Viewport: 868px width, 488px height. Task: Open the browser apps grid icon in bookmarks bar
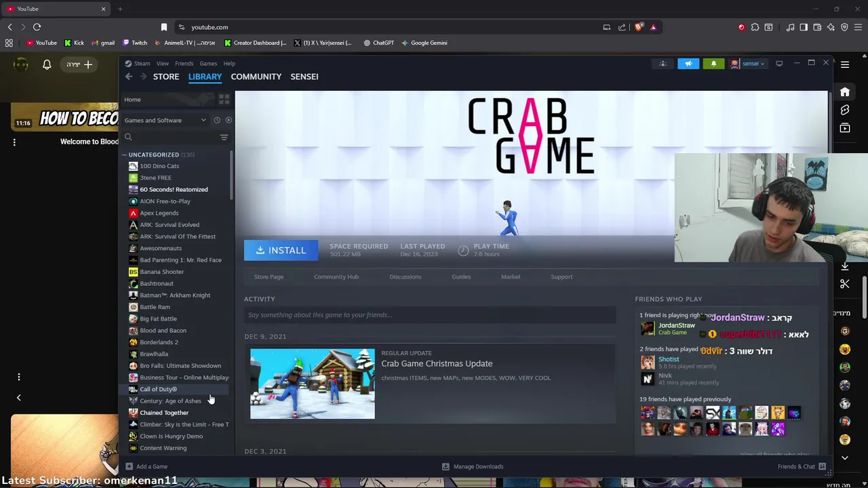click(x=9, y=43)
